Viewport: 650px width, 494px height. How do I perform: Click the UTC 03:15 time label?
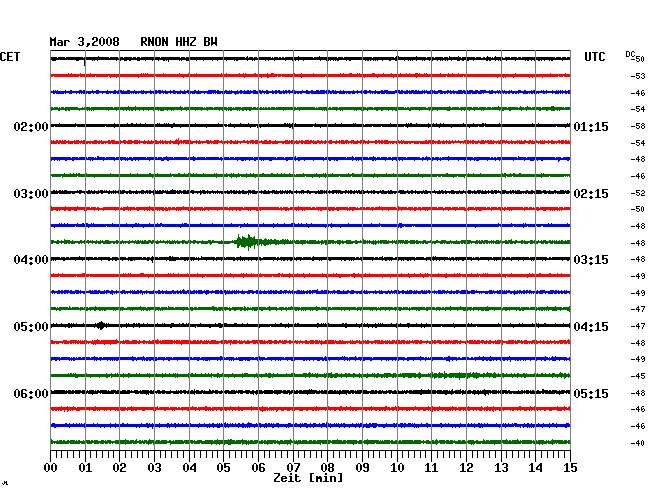pyautogui.click(x=591, y=260)
